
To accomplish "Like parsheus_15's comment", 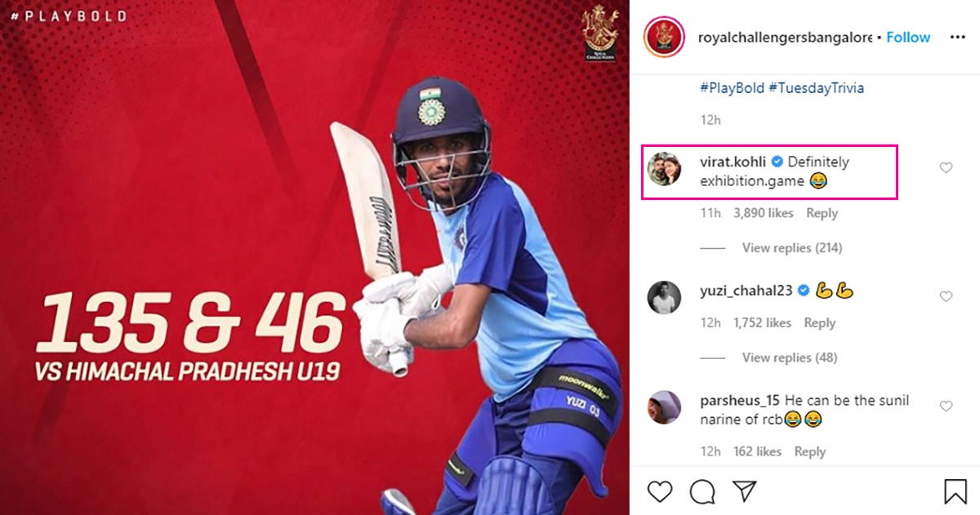I will pos(946,406).
